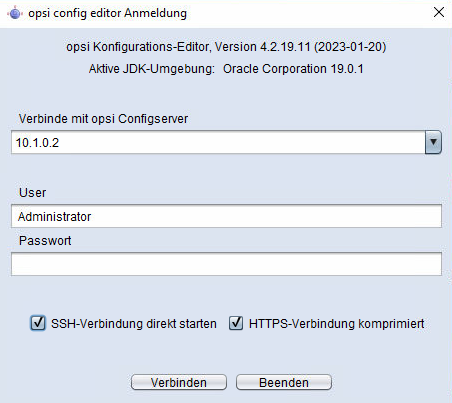Click the SSH-Verbindung direkt starten label text
The width and height of the screenshot is (452, 403).
[134, 324]
